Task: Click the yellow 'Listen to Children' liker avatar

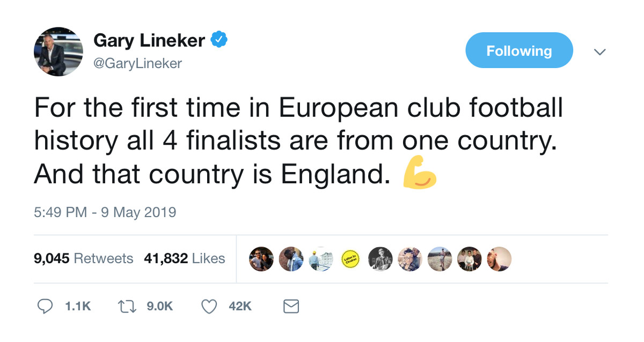Action: [350, 259]
